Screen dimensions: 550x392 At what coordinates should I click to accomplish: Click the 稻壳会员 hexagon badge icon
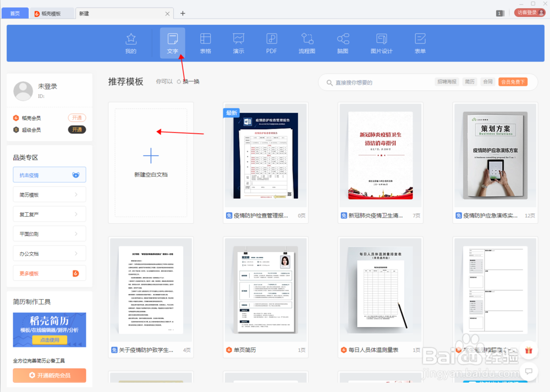point(16,118)
